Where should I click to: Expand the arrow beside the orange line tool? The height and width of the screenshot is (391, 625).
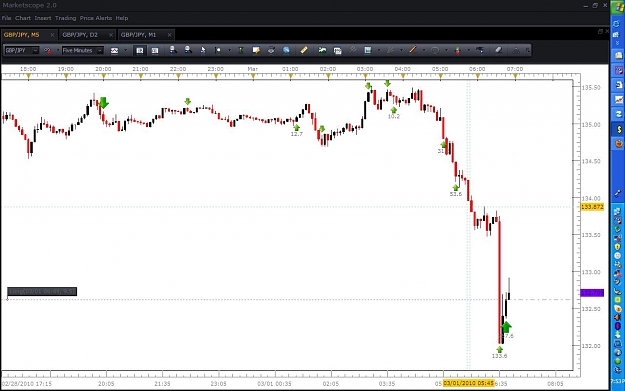pos(424,50)
